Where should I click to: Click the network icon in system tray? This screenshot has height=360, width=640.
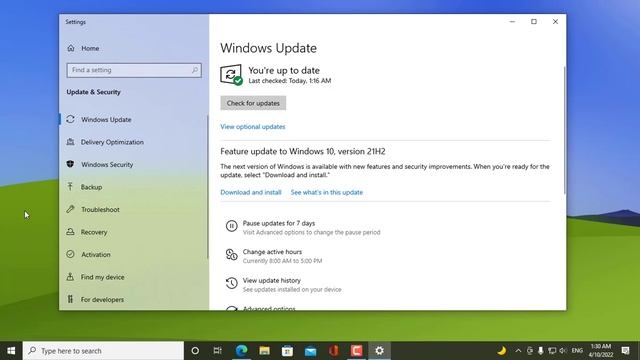[x=552, y=351]
